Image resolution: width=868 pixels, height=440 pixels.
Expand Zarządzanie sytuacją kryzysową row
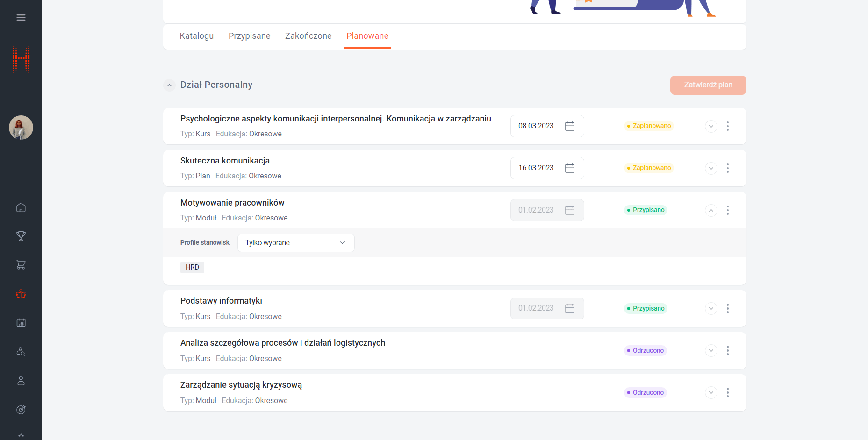point(710,392)
